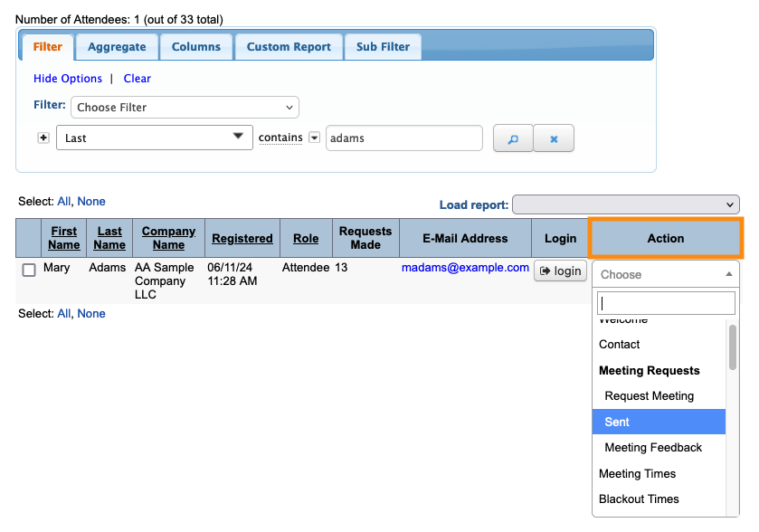759x532 pixels.
Task: Open the contains operator dropdown arrow
Action: 314,138
